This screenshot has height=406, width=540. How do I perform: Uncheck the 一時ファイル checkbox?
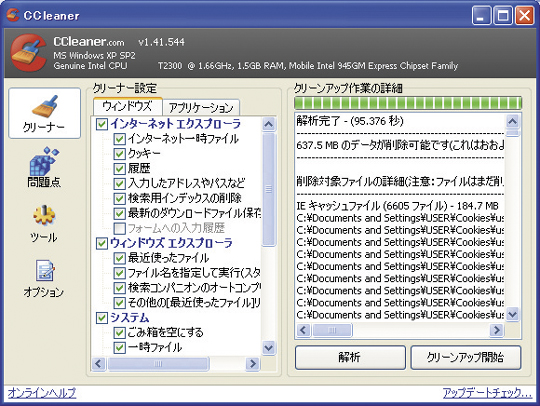(x=119, y=347)
